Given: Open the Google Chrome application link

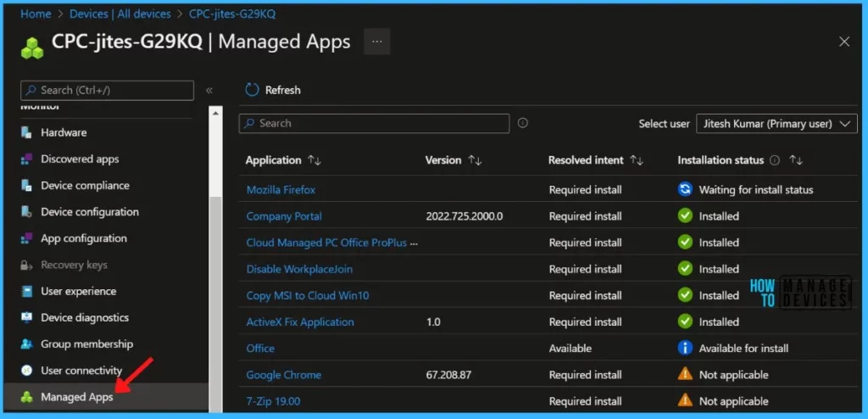Looking at the screenshot, I should [x=283, y=375].
